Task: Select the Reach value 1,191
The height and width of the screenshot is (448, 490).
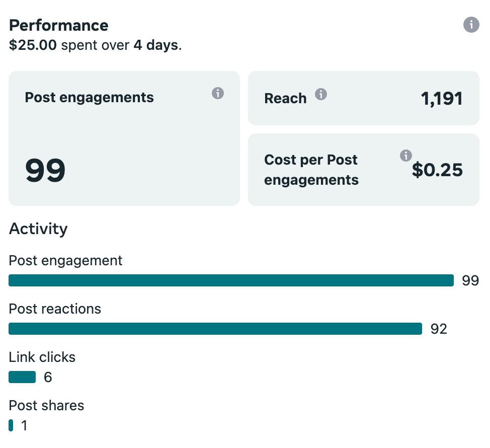Action: coord(442,99)
